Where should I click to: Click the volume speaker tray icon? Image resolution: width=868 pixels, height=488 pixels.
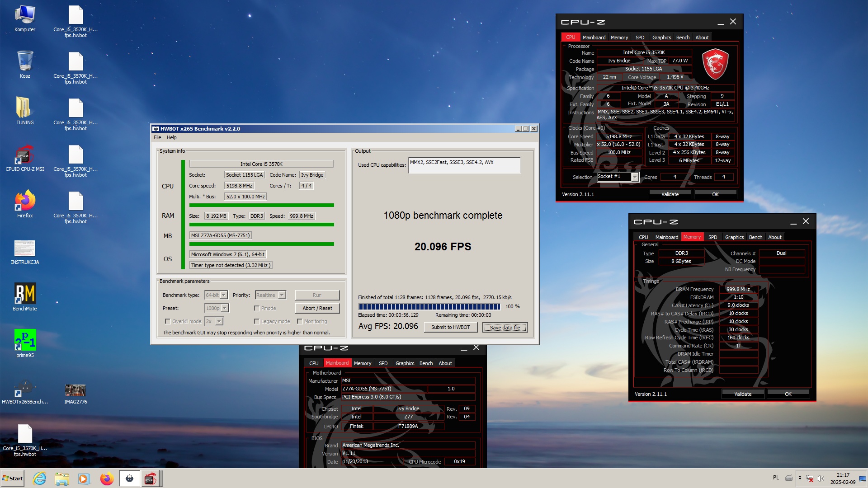(x=821, y=478)
